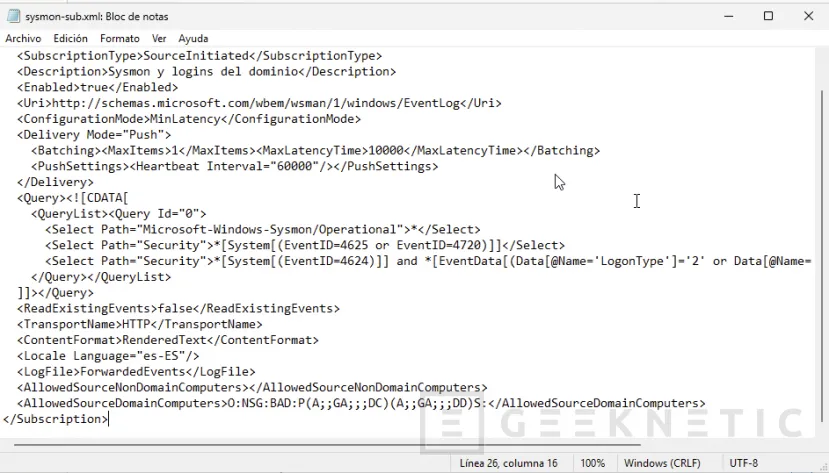Open the Formato menu
This screenshot has width=829, height=473.
[x=119, y=39]
